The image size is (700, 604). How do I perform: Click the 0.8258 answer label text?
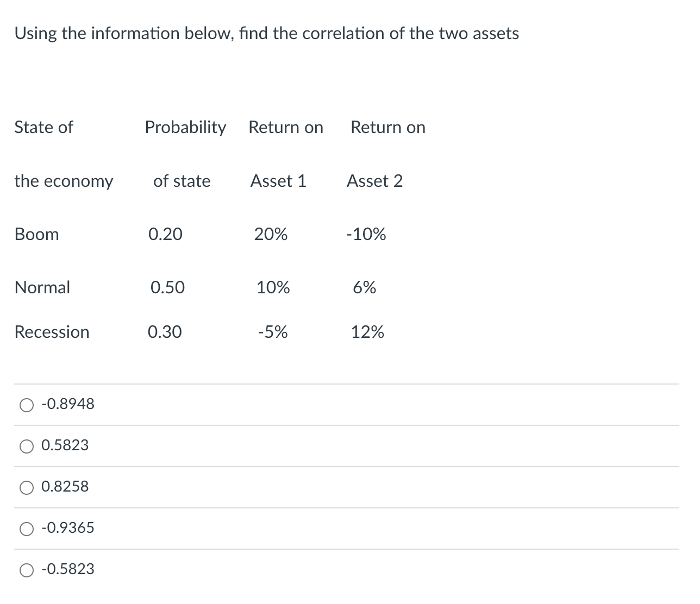[65, 487]
